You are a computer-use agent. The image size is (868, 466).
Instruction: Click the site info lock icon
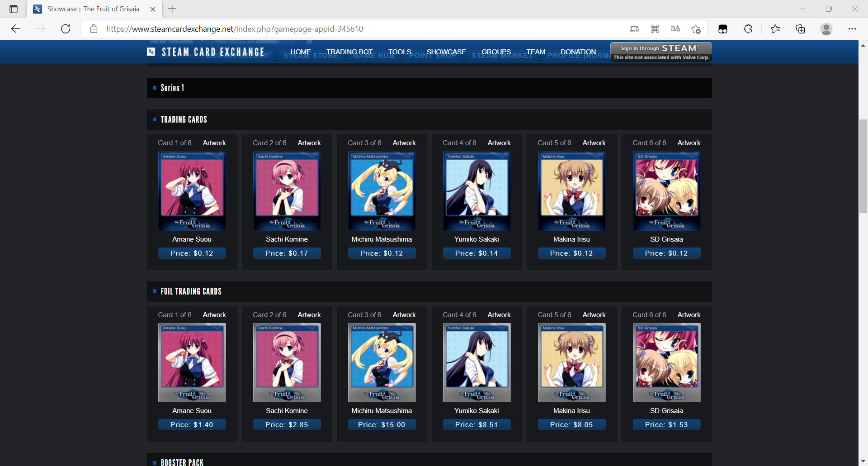pyautogui.click(x=94, y=29)
